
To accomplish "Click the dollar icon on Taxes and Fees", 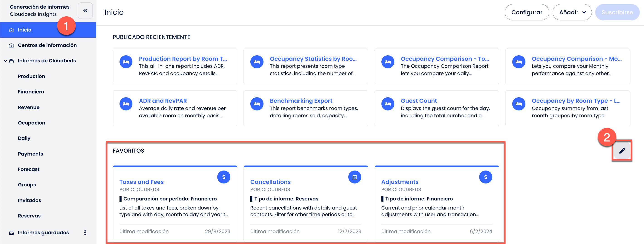I will click(x=224, y=177).
